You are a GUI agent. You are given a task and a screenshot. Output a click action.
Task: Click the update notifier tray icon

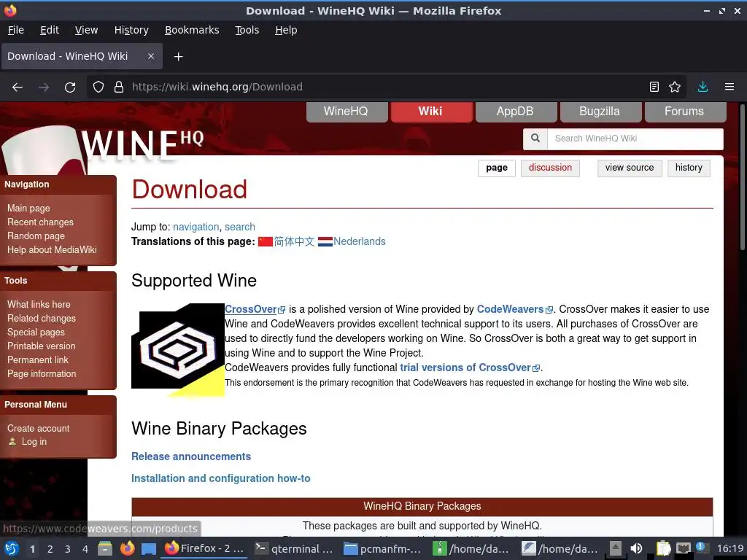pos(700,548)
